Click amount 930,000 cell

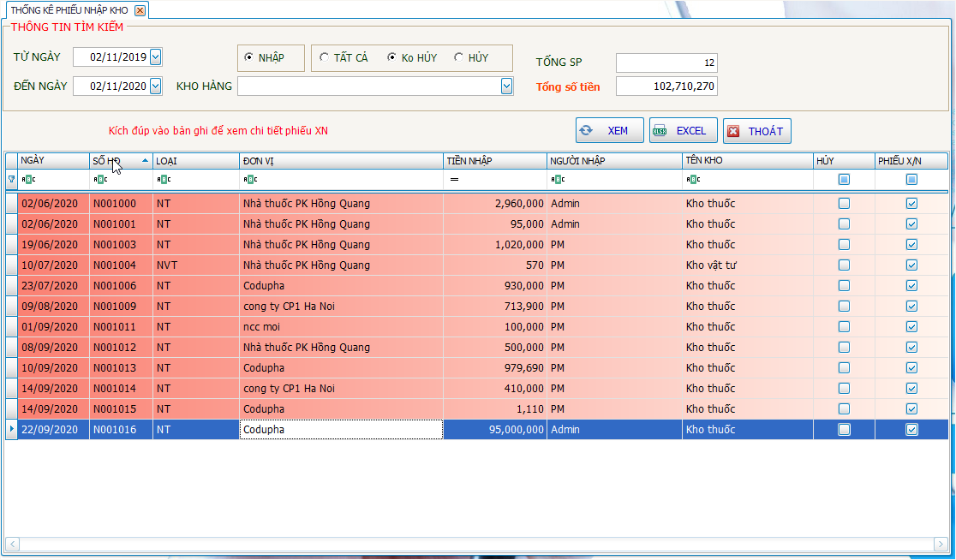coord(494,286)
